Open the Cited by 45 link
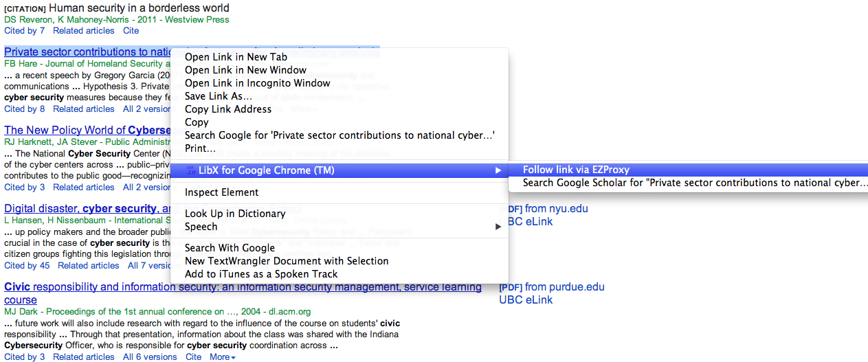 27,266
